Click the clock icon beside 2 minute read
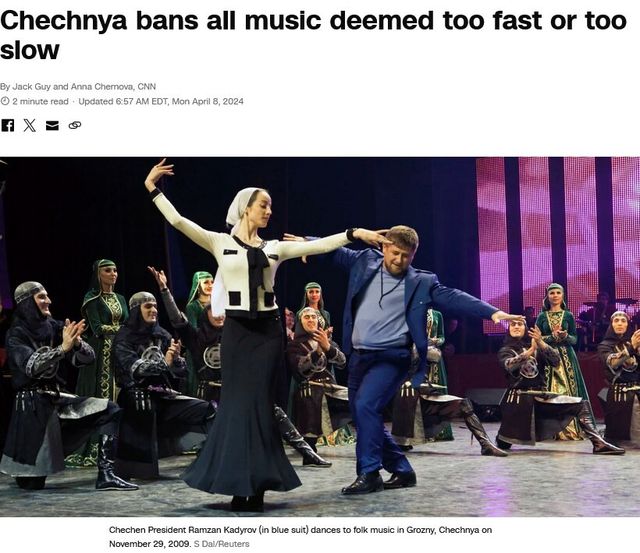The width and height of the screenshot is (640, 553). [4, 101]
